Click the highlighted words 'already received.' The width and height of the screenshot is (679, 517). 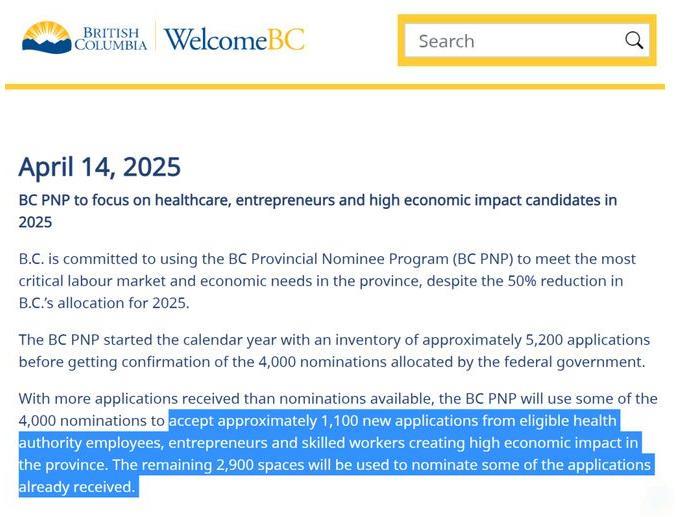click(x=77, y=487)
